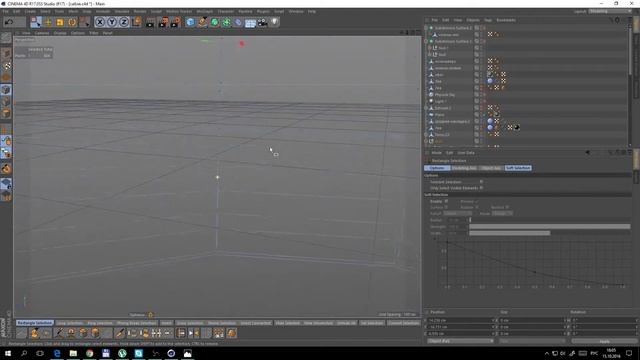The width and height of the screenshot is (640, 360).
Task: Open the Falloff dropdown
Action: [x=458, y=213]
